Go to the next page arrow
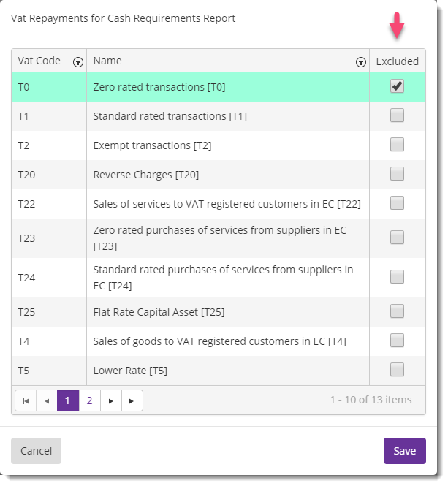This screenshot has height=486, width=448. point(110,400)
